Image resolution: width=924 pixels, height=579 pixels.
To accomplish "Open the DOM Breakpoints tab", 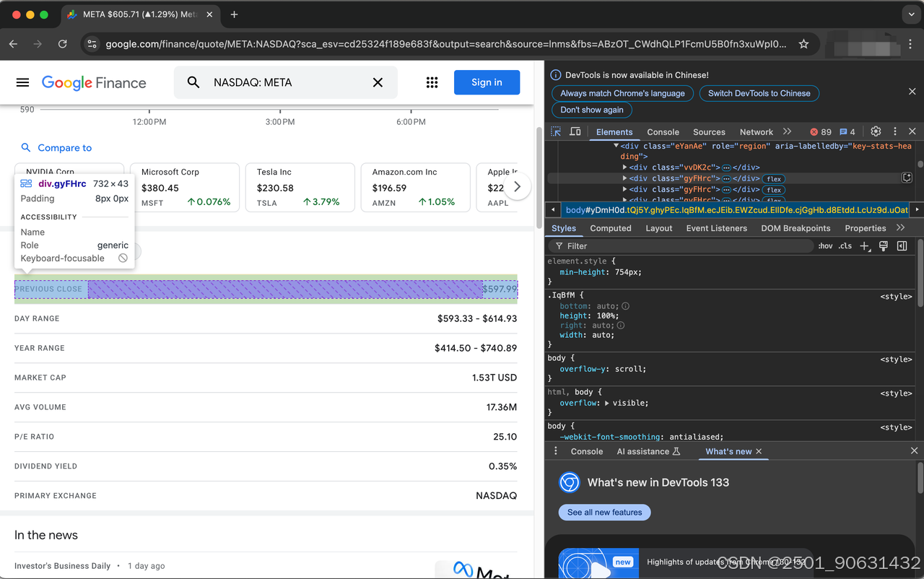I will 796,228.
